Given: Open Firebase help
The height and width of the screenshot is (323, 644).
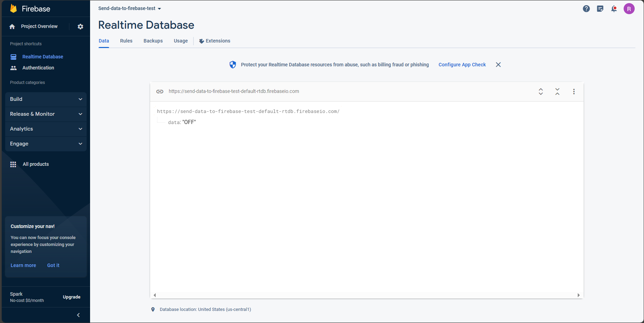Looking at the screenshot, I should tap(586, 9).
